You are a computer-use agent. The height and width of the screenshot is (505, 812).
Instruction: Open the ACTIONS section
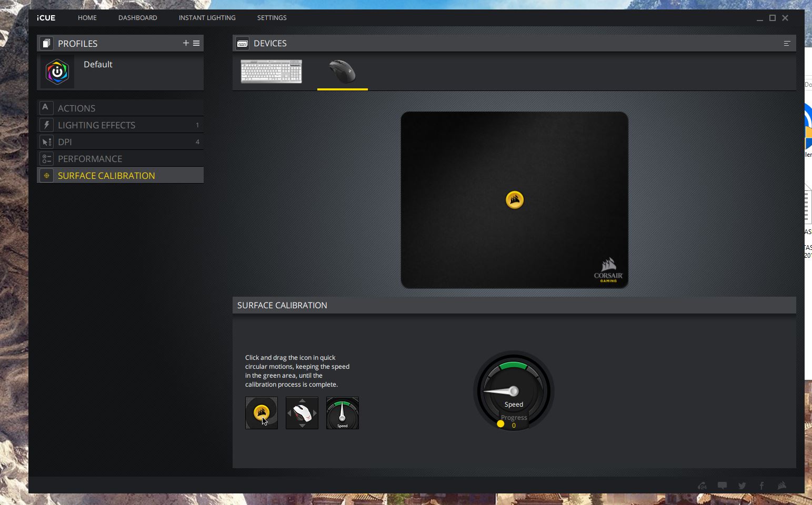click(121, 108)
